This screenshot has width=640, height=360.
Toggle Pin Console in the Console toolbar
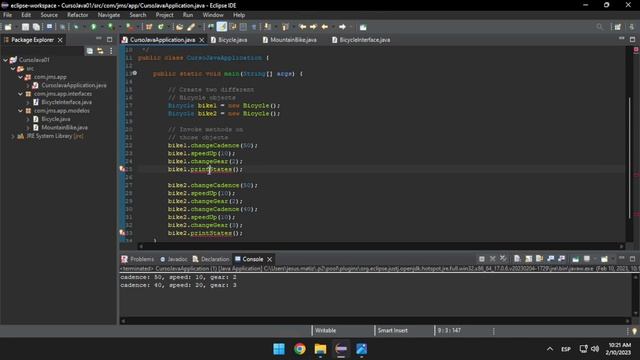(576, 259)
